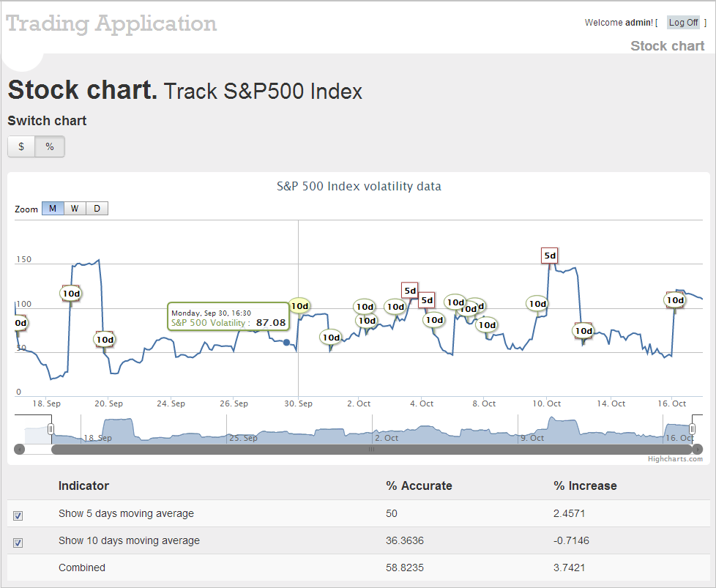Click the 2.4571 increase value

coord(569,513)
